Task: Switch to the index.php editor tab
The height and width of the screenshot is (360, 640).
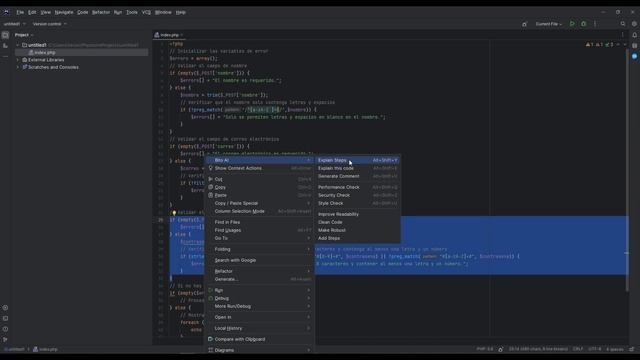Action: point(169,35)
